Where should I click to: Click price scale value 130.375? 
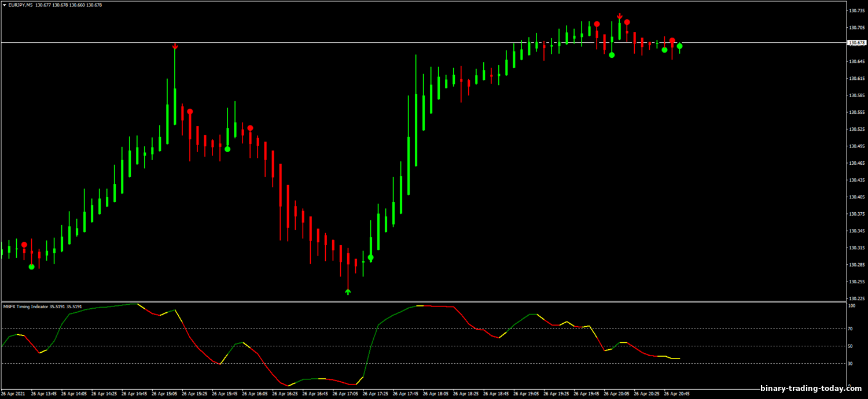857,214
